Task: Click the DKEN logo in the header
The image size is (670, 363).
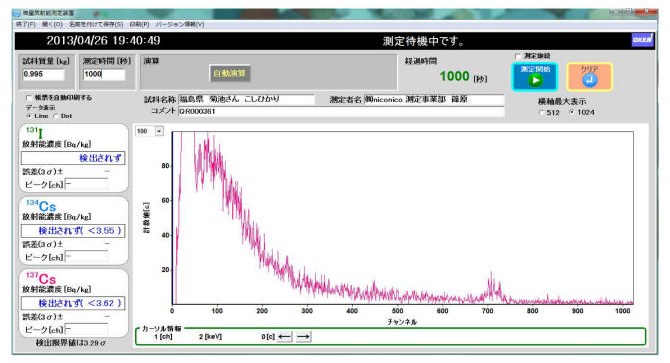Action: tap(642, 40)
